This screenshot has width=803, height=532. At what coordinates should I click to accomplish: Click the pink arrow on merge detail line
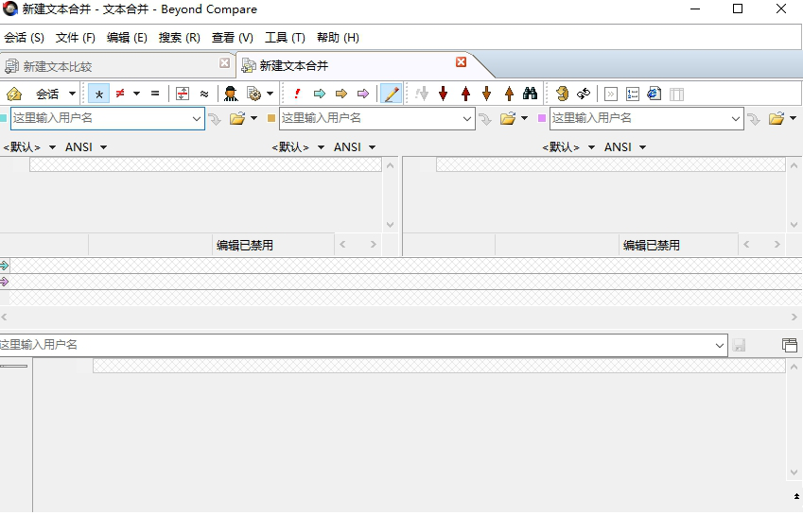tap(4, 282)
